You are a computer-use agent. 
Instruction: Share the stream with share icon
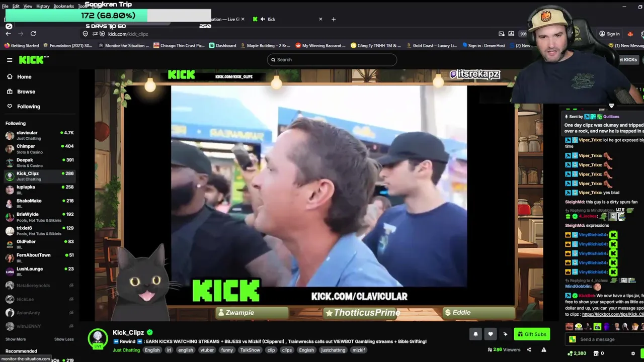pyautogui.click(x=529, y=350)
